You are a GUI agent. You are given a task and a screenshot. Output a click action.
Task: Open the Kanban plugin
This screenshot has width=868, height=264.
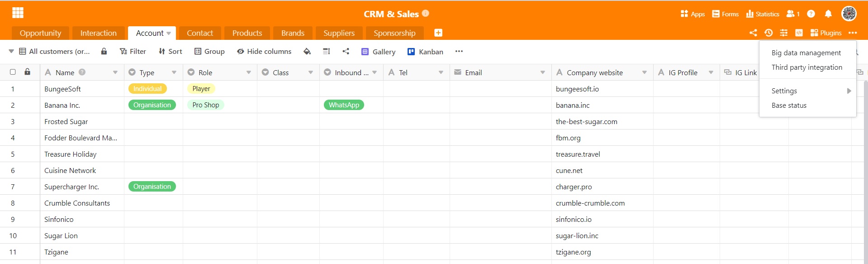[x=425, y=52]
